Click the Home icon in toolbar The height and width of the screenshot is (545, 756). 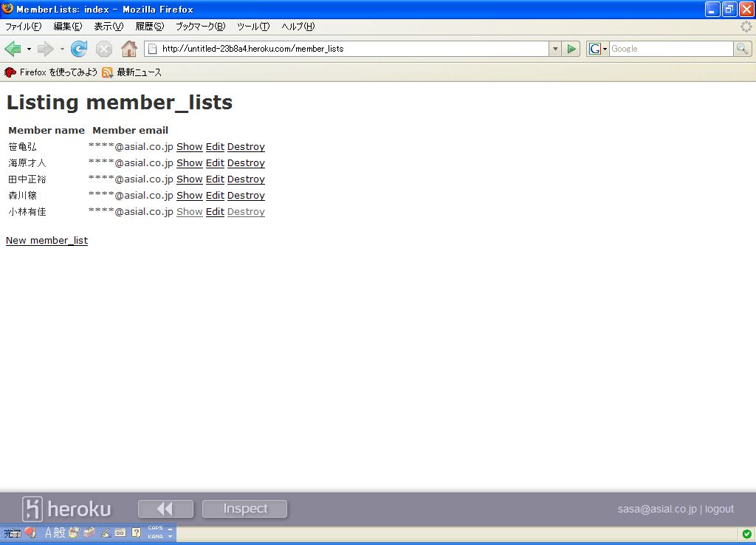tap(129, 49)
